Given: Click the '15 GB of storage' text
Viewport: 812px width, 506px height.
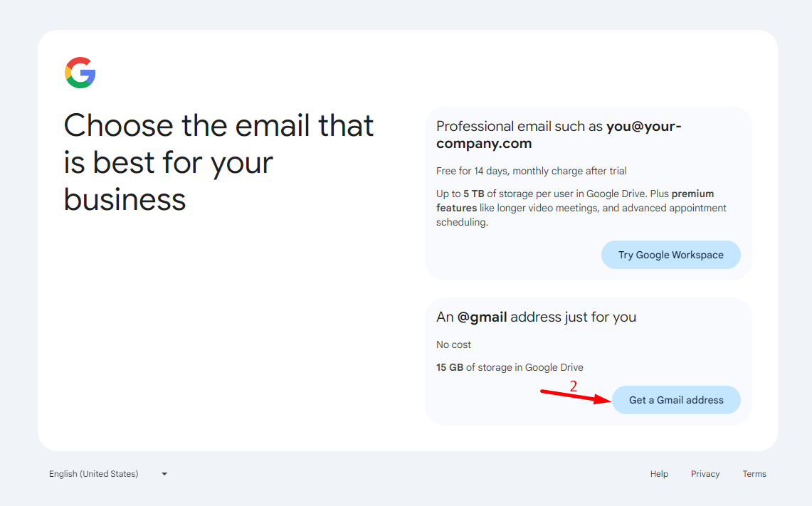Looking at the screenshot, I should [x=510, y=367].
